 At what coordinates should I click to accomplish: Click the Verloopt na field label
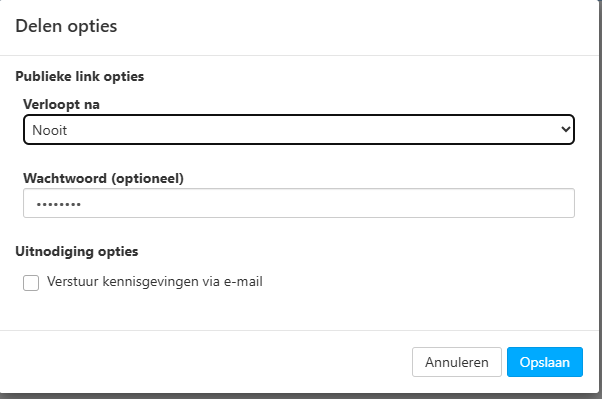tap(61, 104)
